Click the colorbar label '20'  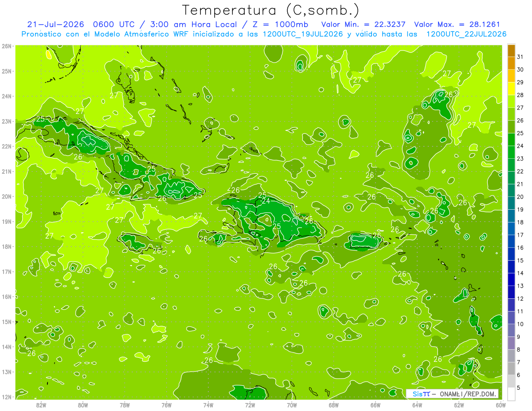tap(520, 197)
